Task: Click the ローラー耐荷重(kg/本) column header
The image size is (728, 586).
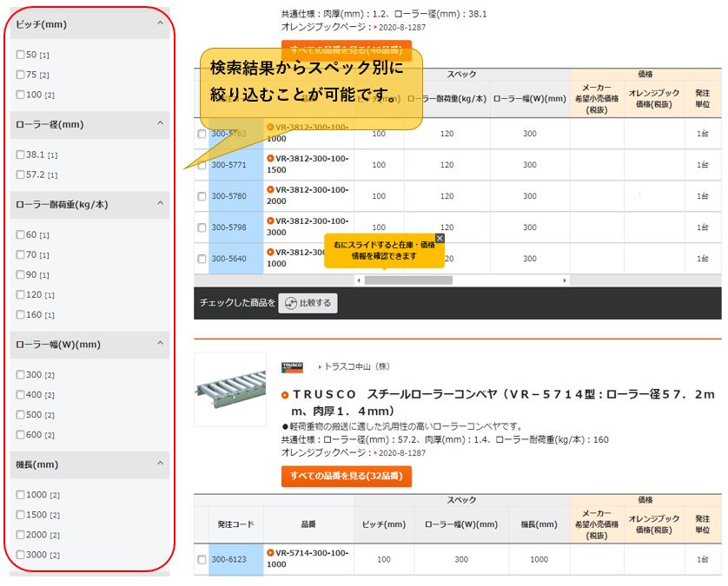Action: click(x=447, y=99)
